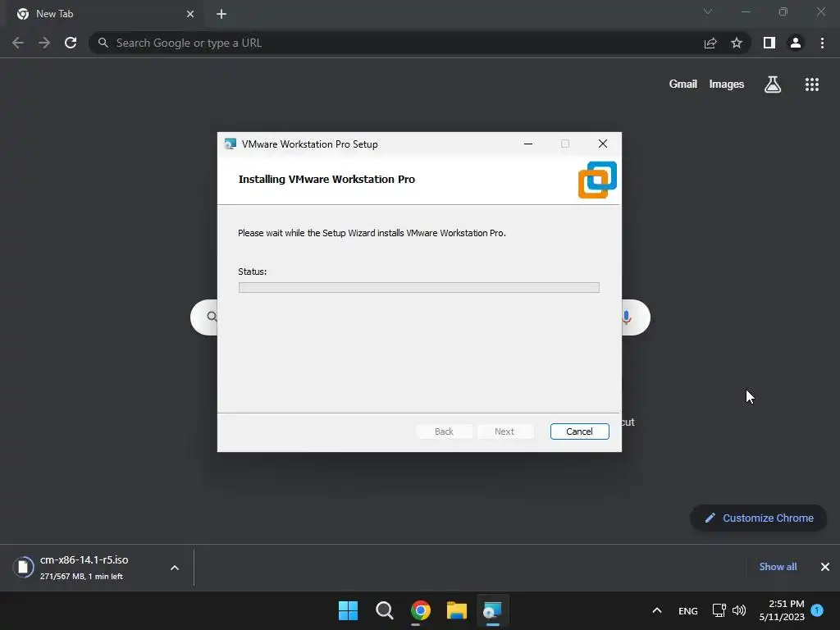840x630 pixels.
Task: Show all downloads
Action: 778,567
